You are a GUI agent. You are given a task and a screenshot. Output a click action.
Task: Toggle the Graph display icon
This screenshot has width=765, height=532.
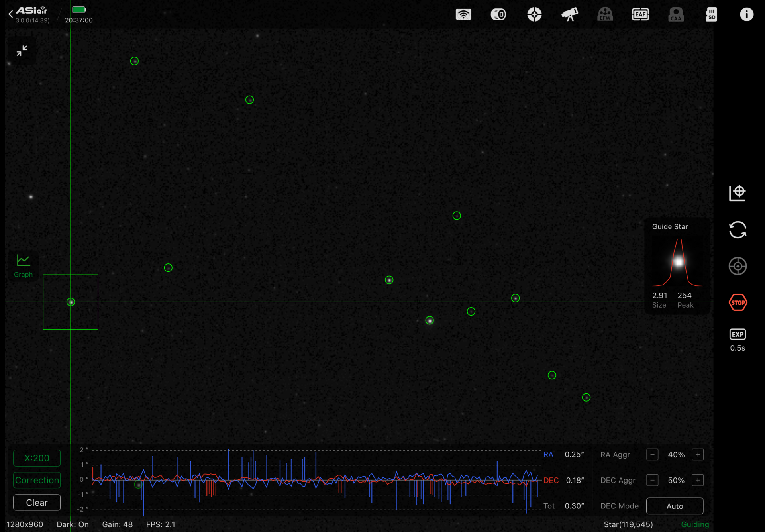23,266
